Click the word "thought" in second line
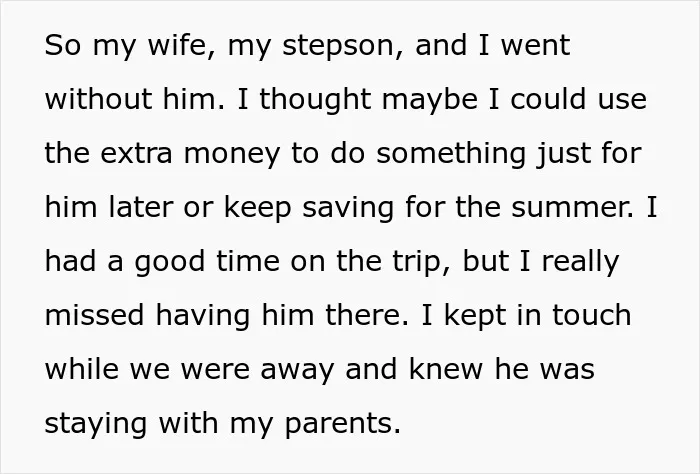 315,100
